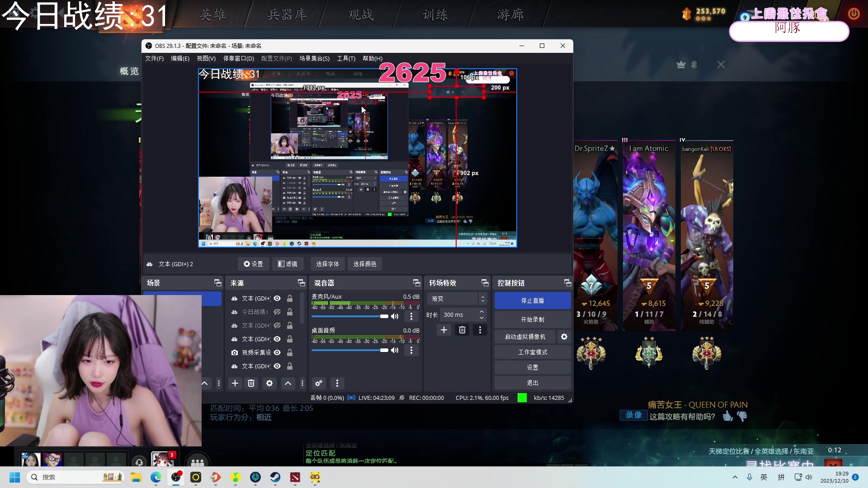
Task: Click the Dota power quit icon
Action: point(854,14)
